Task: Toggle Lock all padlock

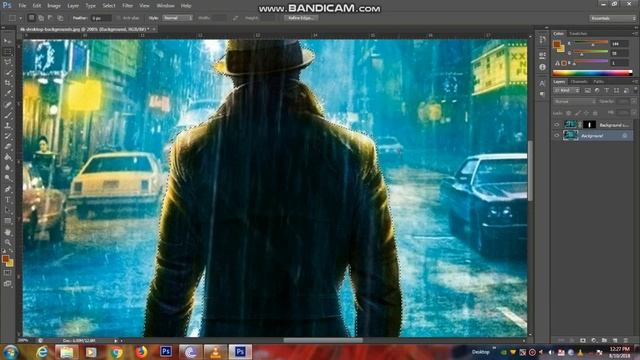Action: point(596,113)
